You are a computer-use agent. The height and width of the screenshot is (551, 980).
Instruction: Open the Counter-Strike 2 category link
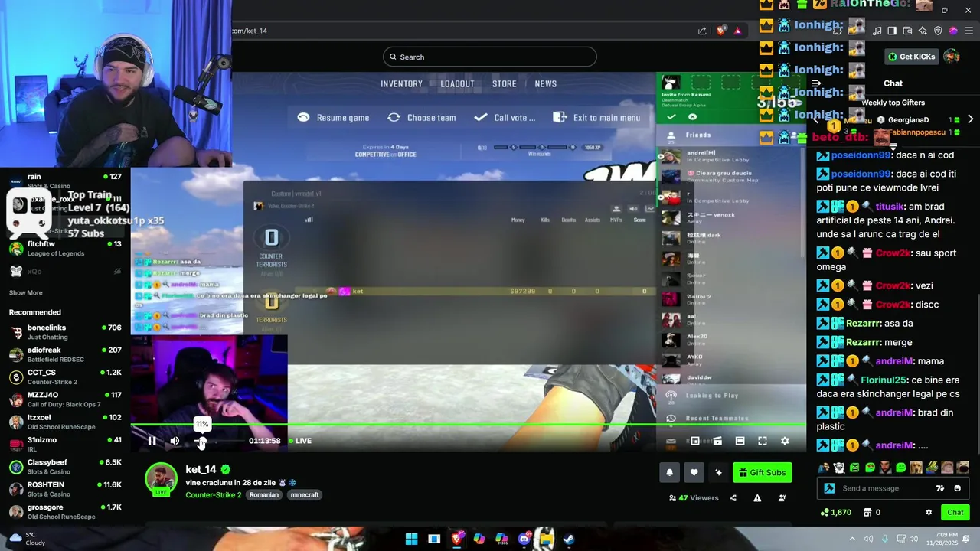tap(214, 495)
